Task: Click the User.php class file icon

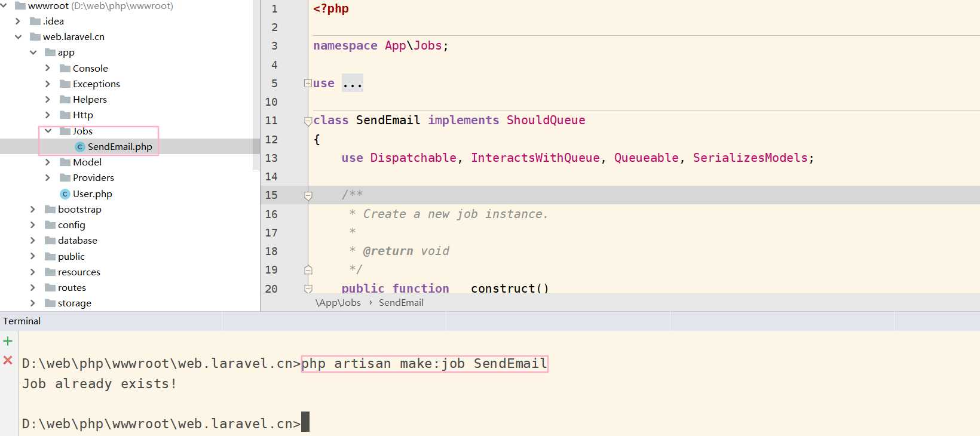Action: coord(65,194)
